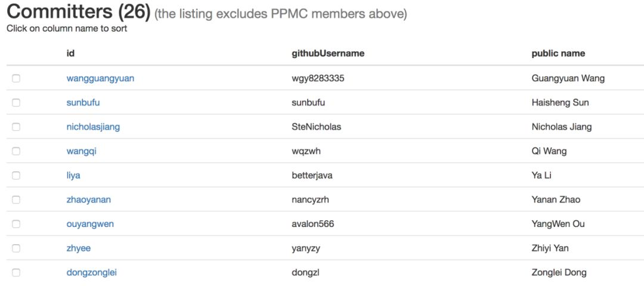
Task: Check the ouyangwen row checkbox
Action: [16, 224]
